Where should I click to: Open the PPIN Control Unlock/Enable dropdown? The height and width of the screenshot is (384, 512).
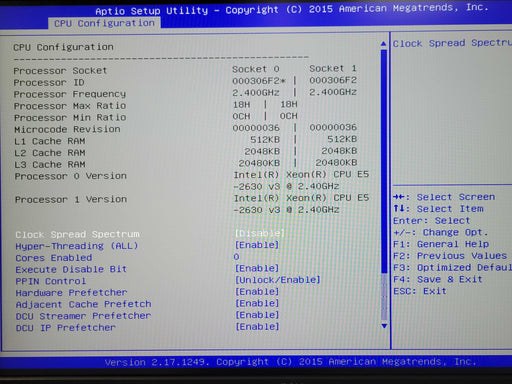point(277,280)
